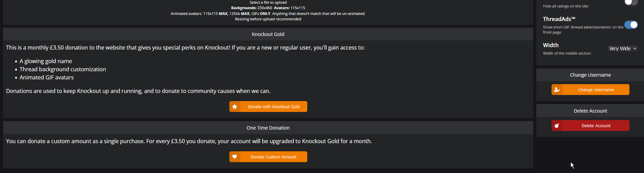Toggle the Hide all ratings switch
Viewport: 644px width, 173px height.
(631, 2)
